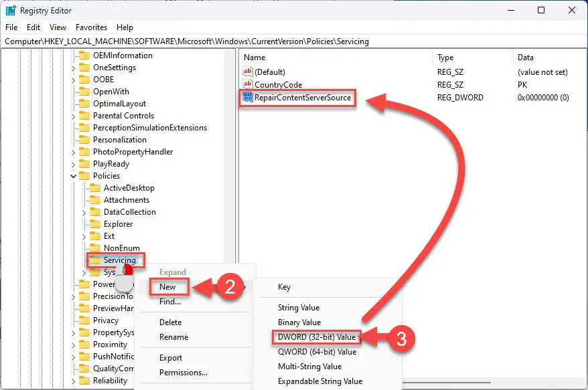Expand the OneSettings key
Viewport: 588px width, 390px height.
click(x=73, y=68)
